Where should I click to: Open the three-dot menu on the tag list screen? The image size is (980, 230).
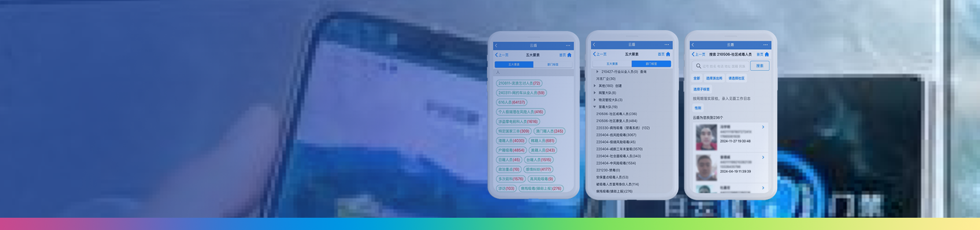pos(568,45)
